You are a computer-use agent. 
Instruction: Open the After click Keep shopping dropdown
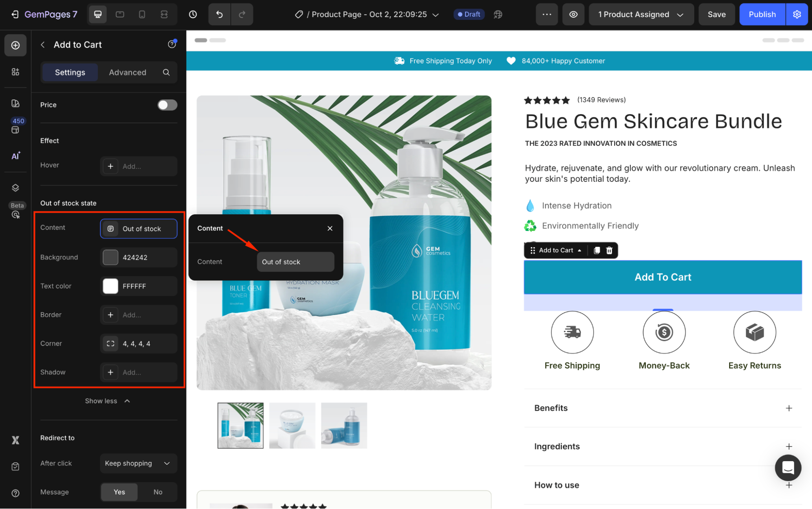point(138,464)
